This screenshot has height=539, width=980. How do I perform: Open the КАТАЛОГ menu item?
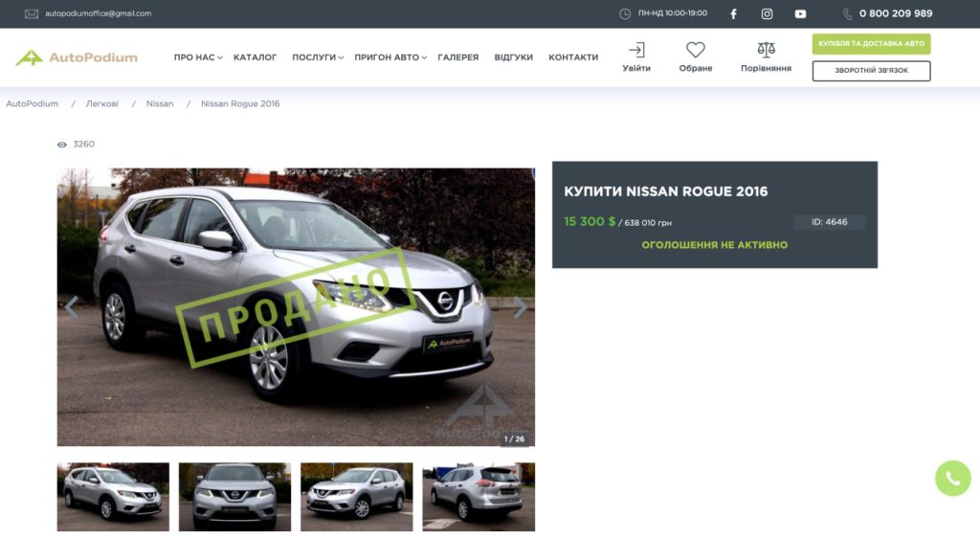click(255, 57)
